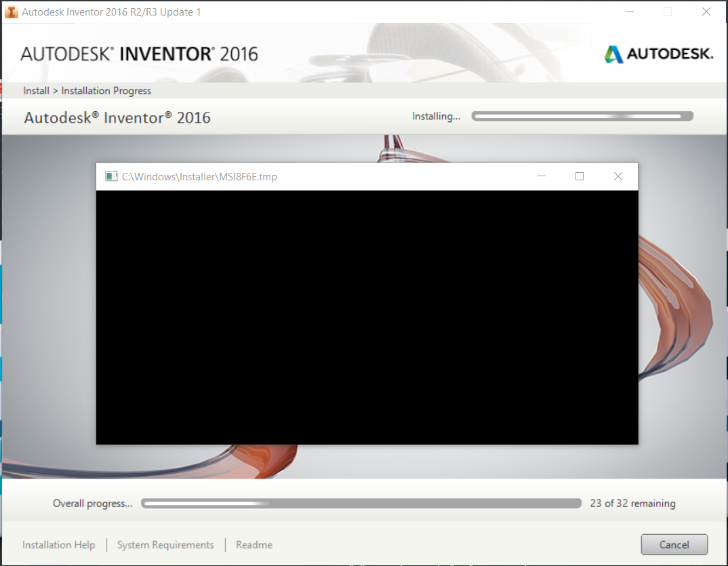Open the Readme link
Screen dimensions: 728x566
click(254, 544)
